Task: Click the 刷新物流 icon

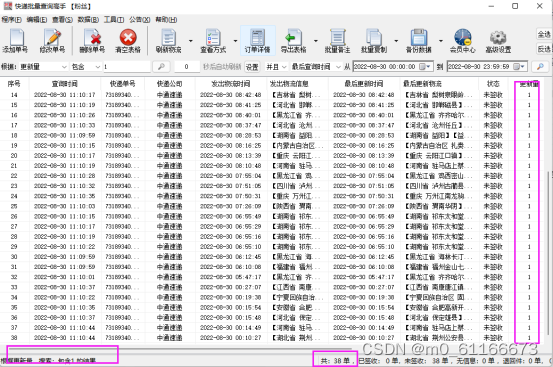Action: point(169,37)
